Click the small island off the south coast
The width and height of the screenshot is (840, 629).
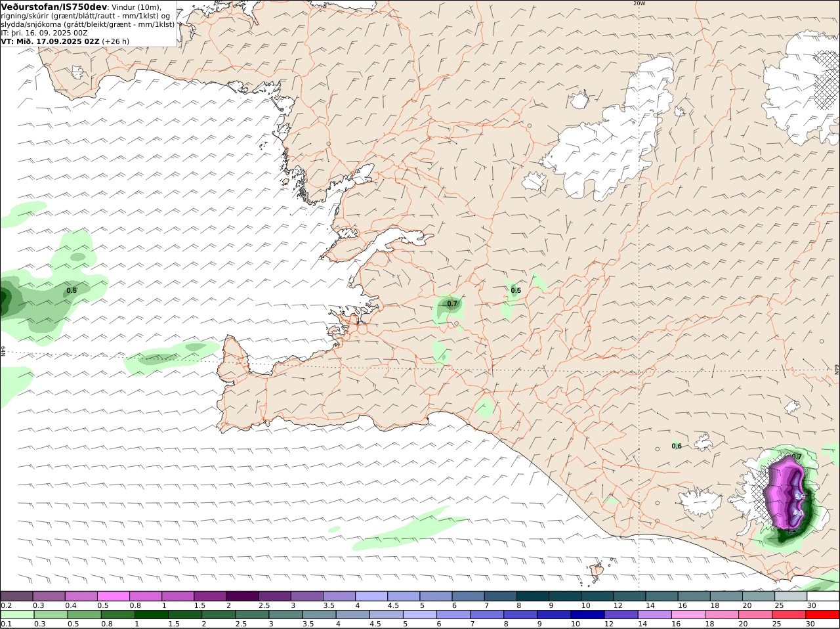click(x=597, y=571)
